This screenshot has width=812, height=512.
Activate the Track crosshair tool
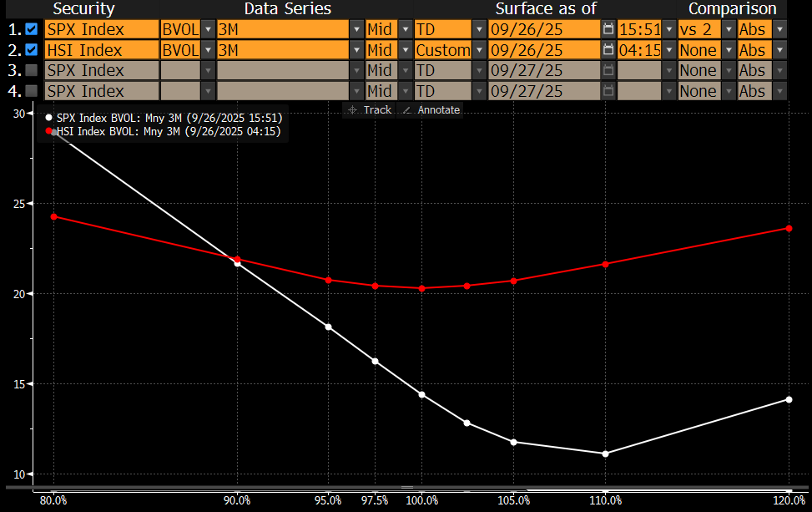pyautogui.click(x=370, y=110)
